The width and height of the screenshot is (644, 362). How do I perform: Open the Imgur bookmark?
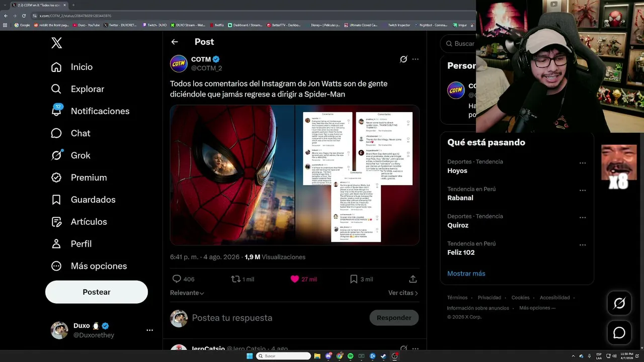tap(460, 25)
